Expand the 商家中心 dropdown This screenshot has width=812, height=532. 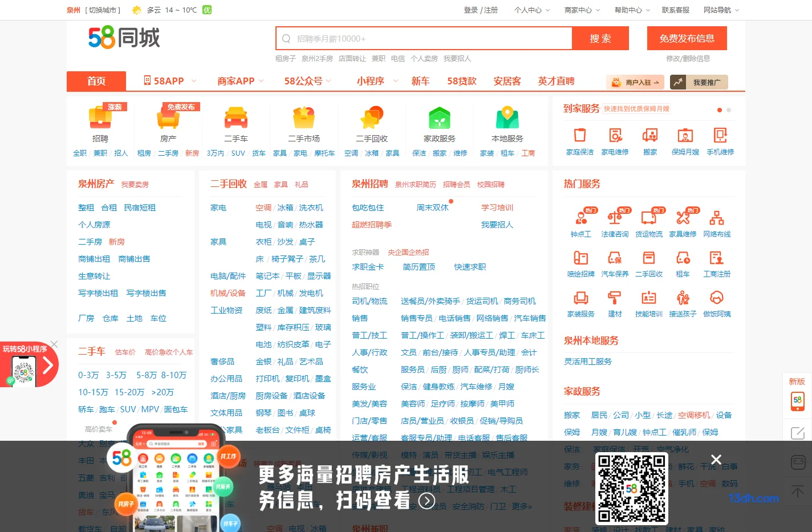pyautogui.click(x=582, y=10)
